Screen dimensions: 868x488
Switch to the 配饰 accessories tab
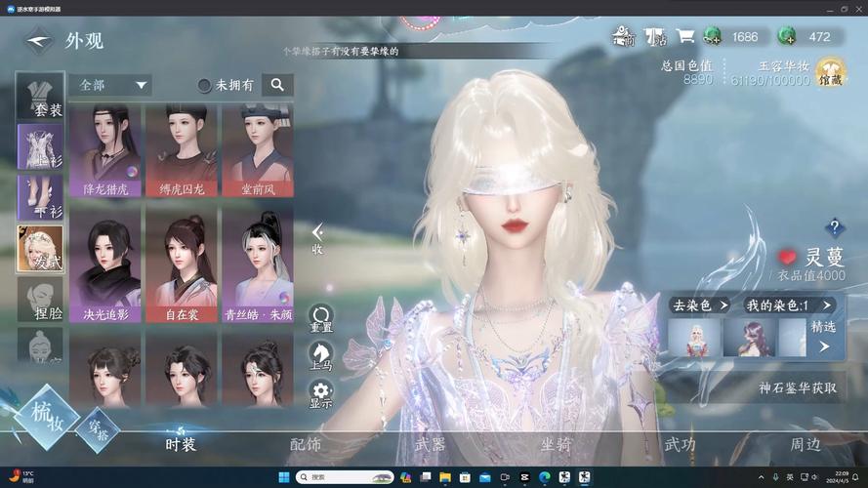[x=306, y=444]
